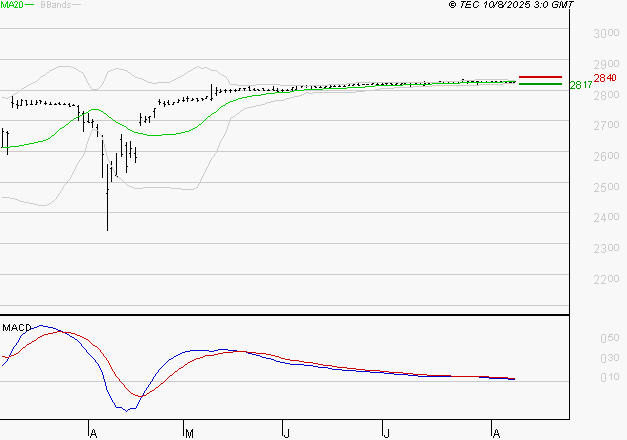627x440 pixels.
Task: Click the BBands legend label
Action: click(56, 5)
